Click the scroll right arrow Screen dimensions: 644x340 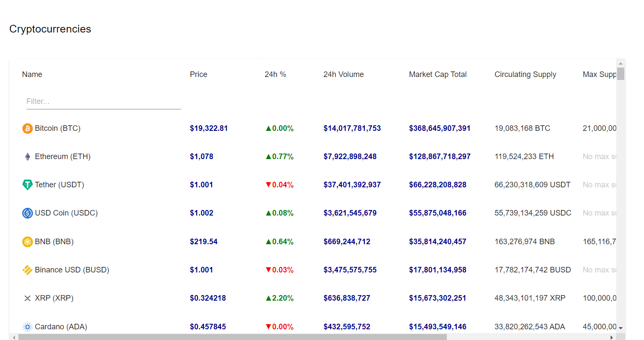tap(612, 337)
